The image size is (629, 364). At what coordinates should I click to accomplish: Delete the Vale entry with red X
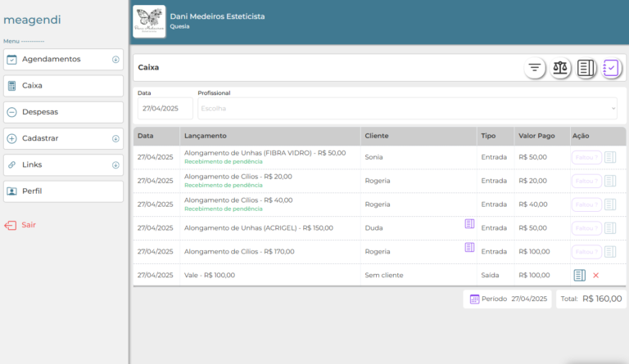click(x=595, y=276)
